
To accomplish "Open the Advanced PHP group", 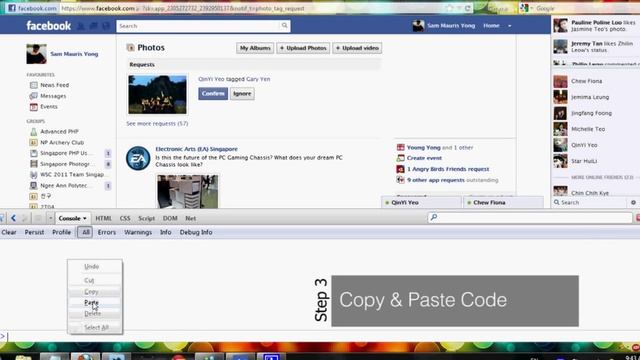I will pos(59,131).
